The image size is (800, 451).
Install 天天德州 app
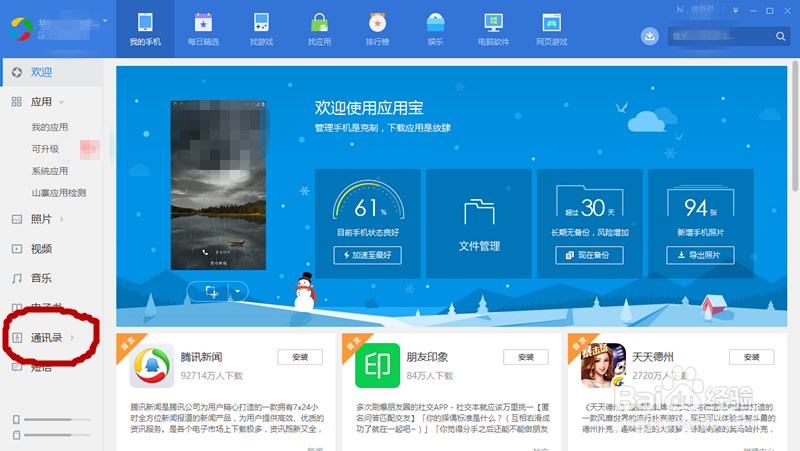coord(752,357)
